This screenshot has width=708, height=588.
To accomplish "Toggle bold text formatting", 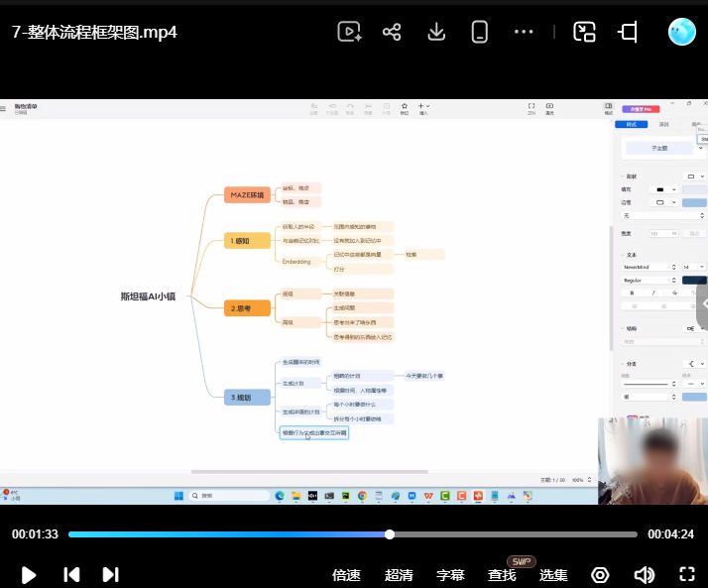I will point(632,294).
